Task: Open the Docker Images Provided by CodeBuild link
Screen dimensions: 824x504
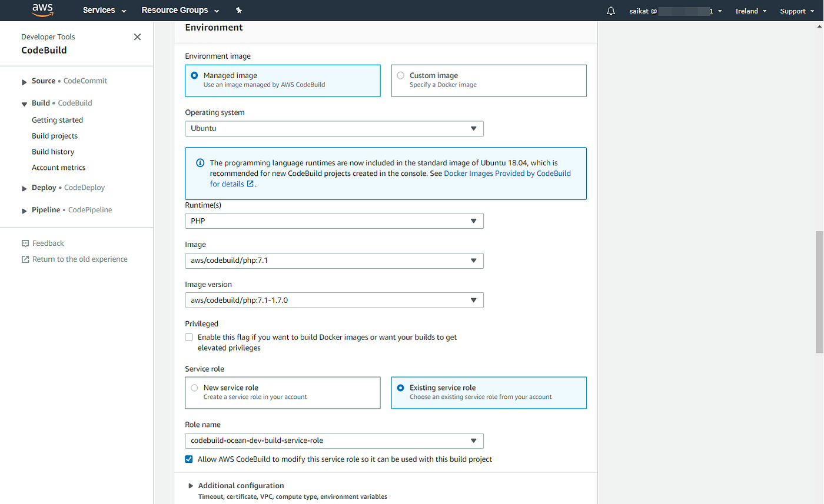Action: [507, 173]
